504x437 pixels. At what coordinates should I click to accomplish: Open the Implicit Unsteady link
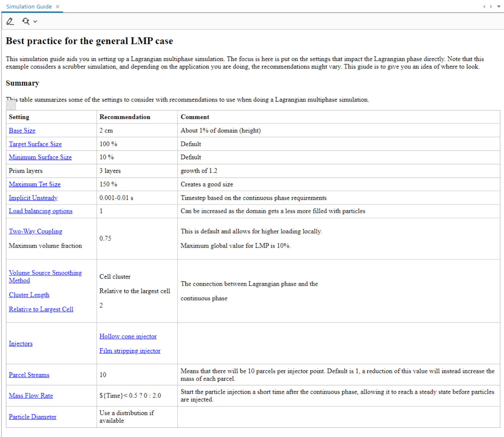pyautogui.click(x=33, y=198)
